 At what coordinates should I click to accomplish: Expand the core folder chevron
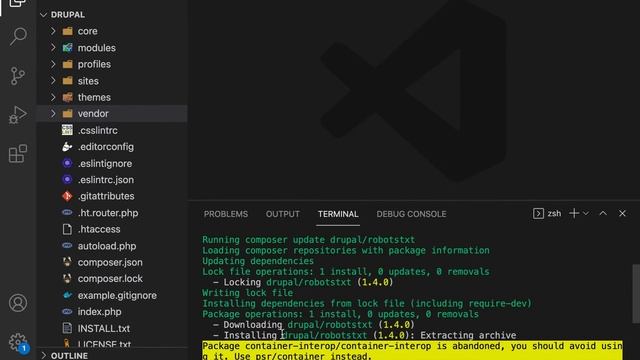(53, 31)
